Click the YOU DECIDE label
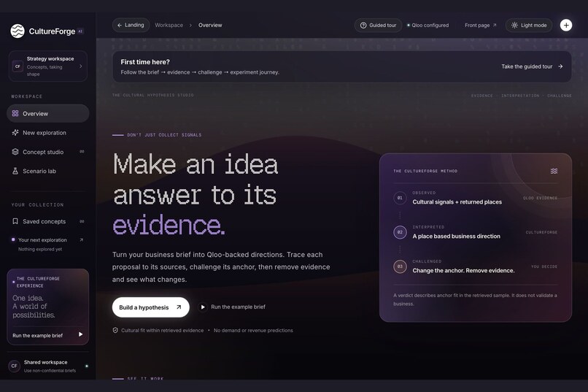This screenshot has height=392, width=588. click(543, 266)
